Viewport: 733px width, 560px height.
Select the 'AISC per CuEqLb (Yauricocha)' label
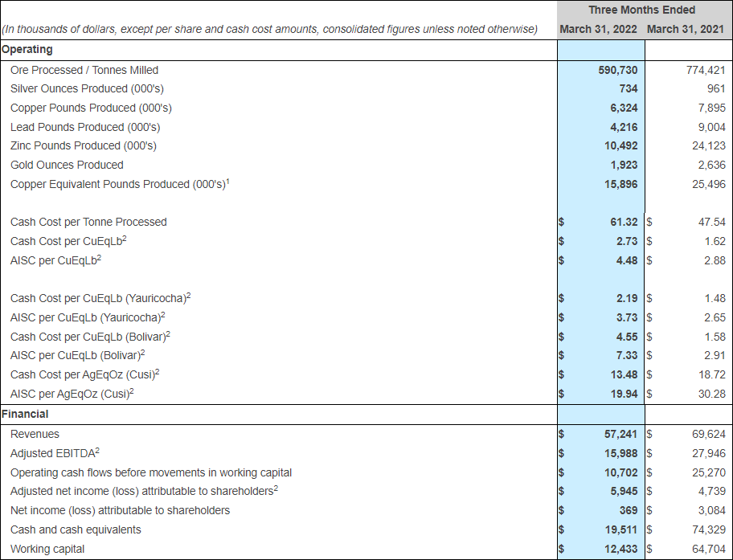[x=88, y=317]
